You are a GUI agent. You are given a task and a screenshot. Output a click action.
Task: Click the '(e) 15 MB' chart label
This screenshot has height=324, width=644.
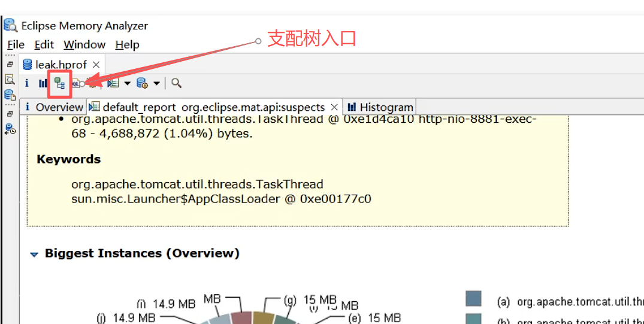[x=374, y=318]
